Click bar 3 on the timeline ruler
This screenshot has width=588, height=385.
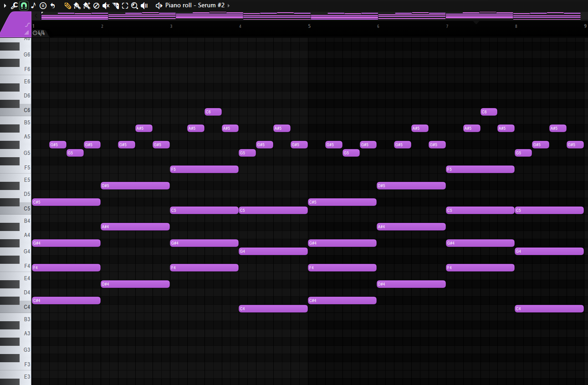pos(171,26)
